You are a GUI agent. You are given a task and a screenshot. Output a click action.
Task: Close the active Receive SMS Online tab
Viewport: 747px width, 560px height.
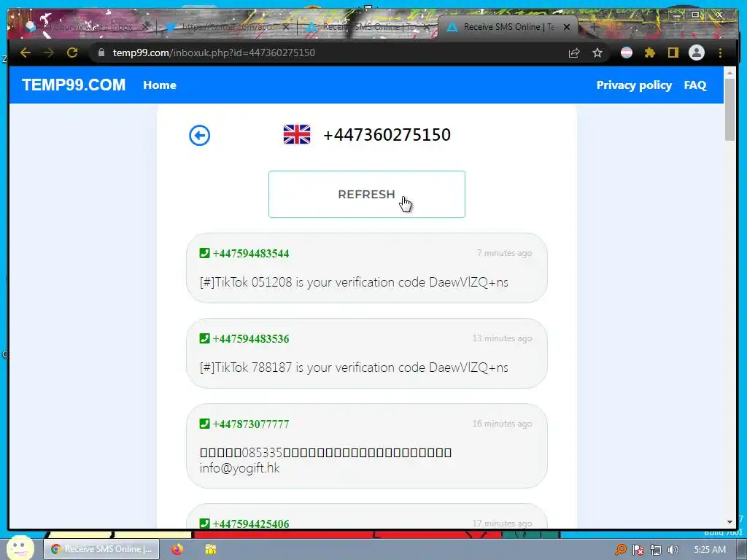566,27
